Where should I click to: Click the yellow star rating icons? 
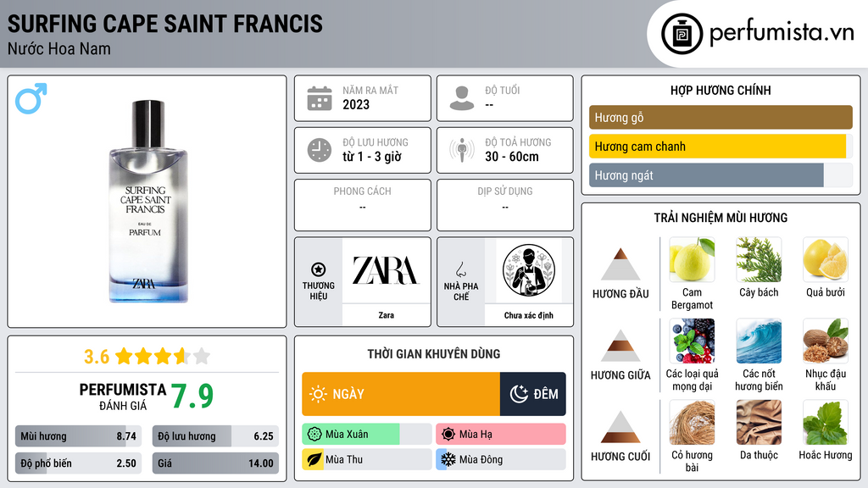point(163,356)
